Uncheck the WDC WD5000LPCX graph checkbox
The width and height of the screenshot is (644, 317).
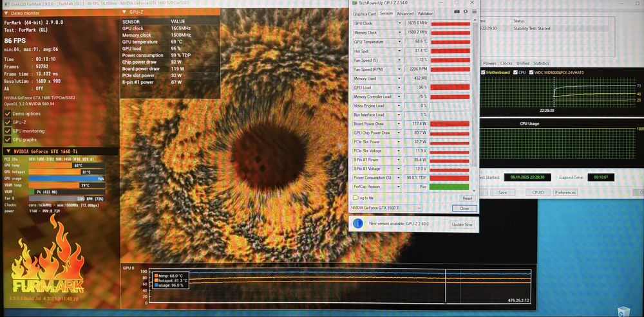coord(531,73)
